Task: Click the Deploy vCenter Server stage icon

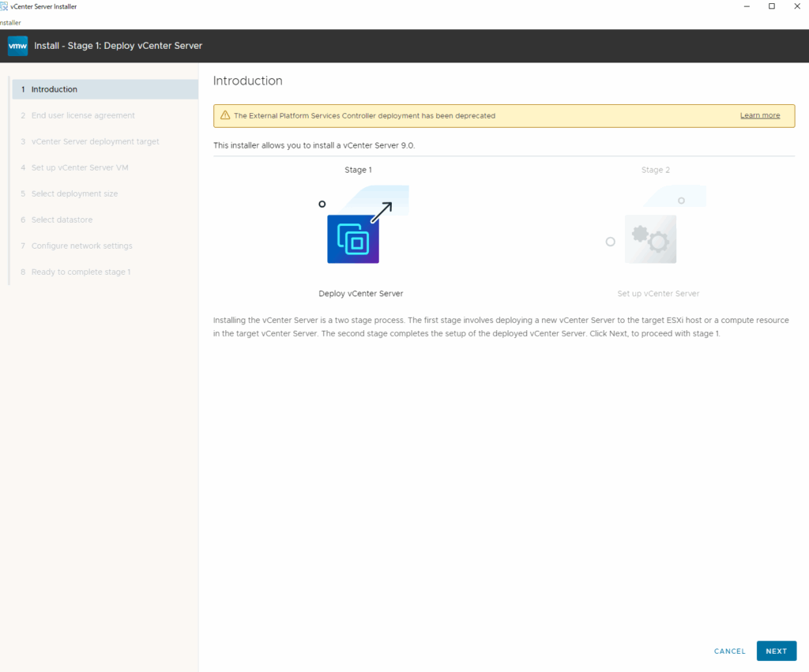Action: click(353, 238)
